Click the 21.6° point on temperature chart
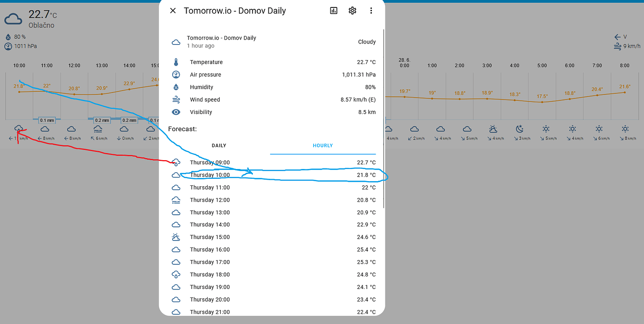Image resolution: width=644 pixels, height=324 pixels. pyautogui.click(x=625, y=92)
